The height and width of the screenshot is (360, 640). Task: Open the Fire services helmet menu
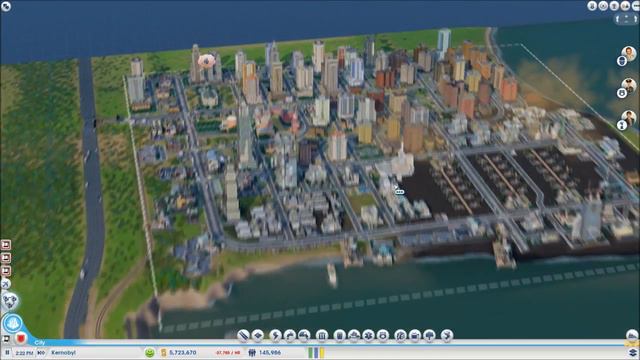tap(354, 336)
